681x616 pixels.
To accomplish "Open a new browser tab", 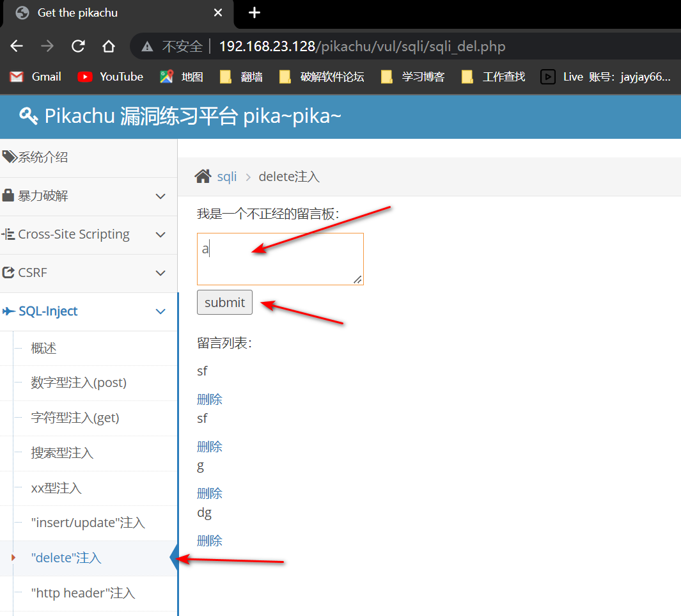I will [x=254, y=13].
